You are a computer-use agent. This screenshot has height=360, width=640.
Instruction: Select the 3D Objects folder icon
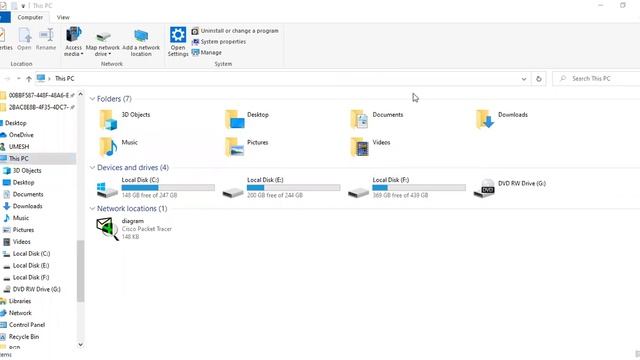point(108,120)
